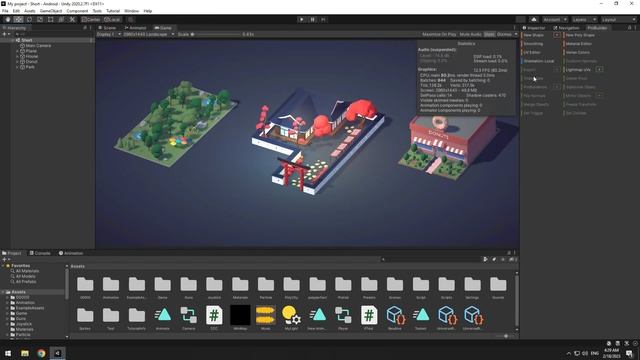
Task: Adjust the asset icon size slider
Action: (x=506, y=336)
